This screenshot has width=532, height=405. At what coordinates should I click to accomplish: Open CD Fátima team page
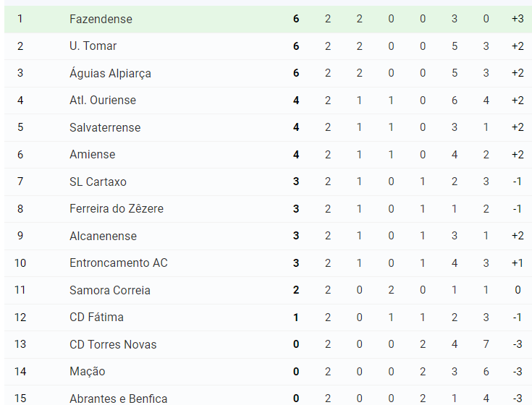point(96,317)
